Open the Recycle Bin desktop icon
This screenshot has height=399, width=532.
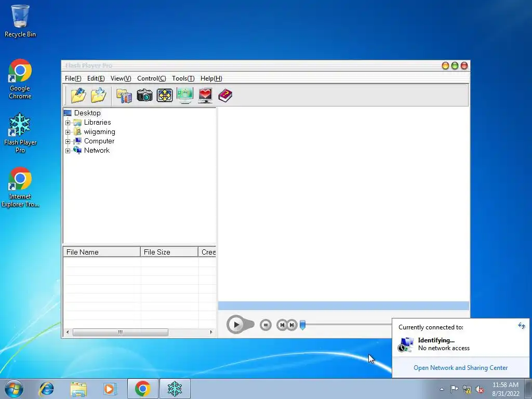20,21
